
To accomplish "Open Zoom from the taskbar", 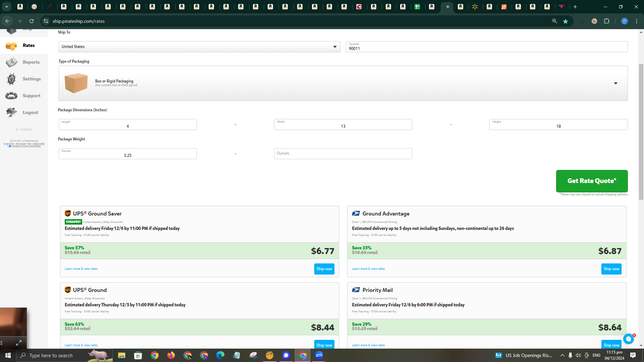I will [x=319, y=355].
